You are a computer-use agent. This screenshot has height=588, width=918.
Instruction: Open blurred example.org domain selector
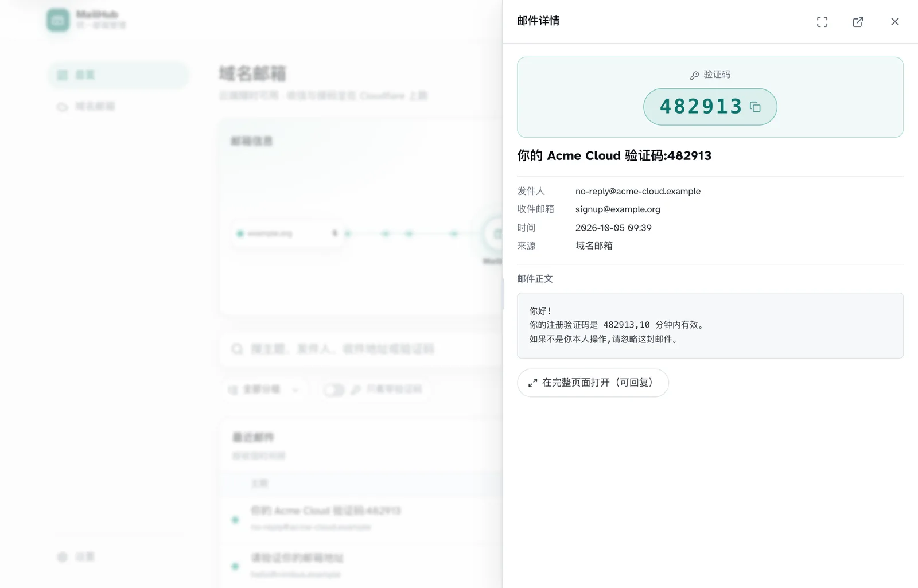(x=287, y=233)
